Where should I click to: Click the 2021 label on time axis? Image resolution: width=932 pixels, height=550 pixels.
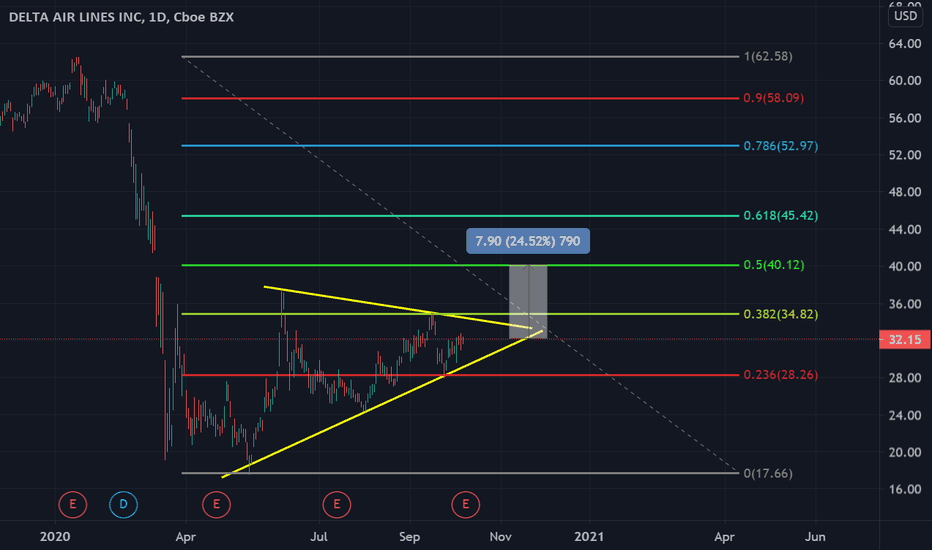pyautogui.click(x=589, y=536)
